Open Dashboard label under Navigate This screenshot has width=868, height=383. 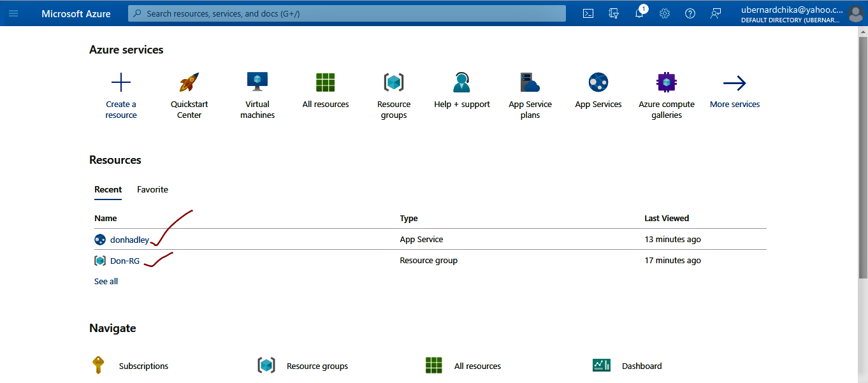(x=642, y=366)
